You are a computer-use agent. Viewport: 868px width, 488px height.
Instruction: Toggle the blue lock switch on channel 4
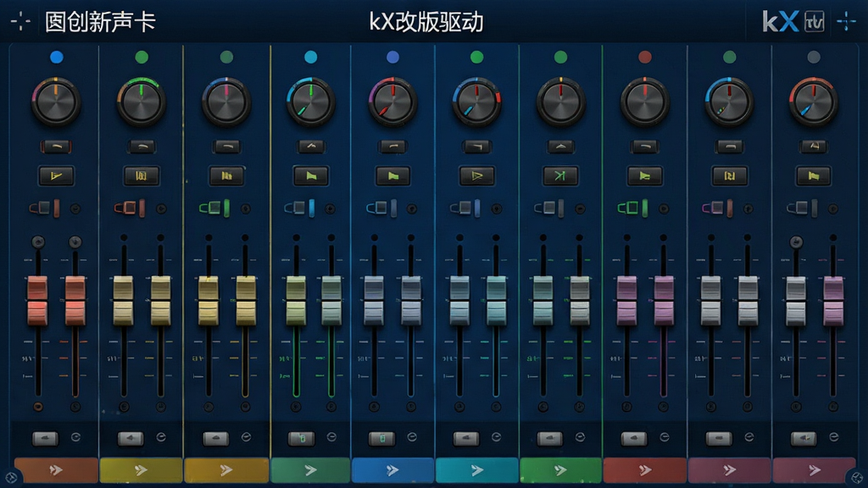pyautogui.click(x=299, y=208)
